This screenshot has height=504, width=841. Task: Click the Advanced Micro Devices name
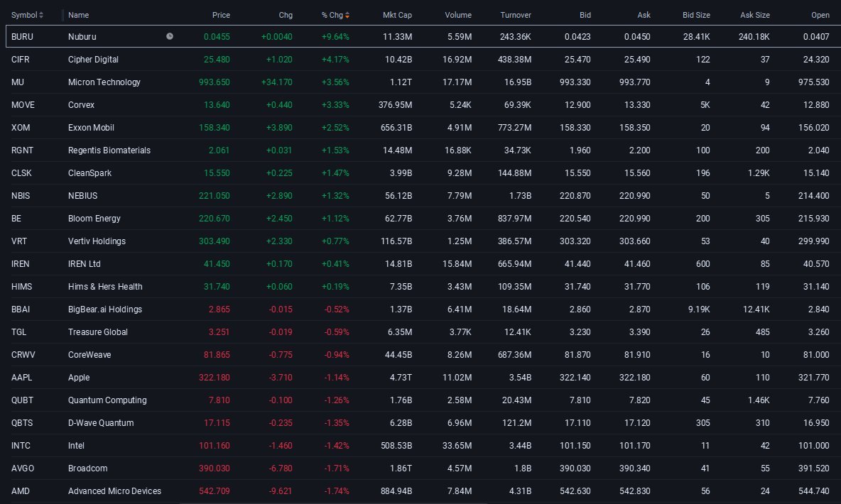click(115, 491)
